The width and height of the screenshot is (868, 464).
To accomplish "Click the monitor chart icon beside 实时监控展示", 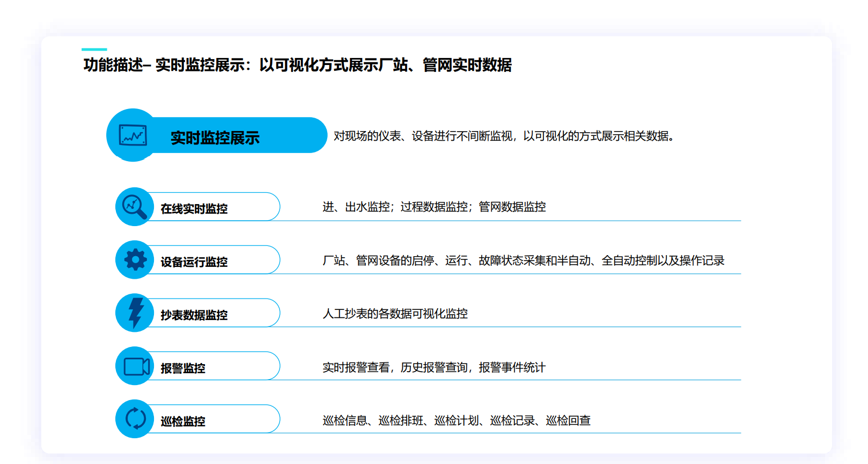I will tap(133, 135).
